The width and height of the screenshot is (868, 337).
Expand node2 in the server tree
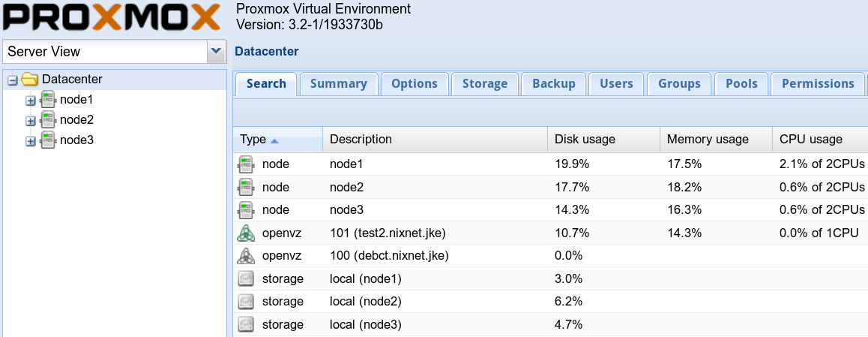pos(31,121)
